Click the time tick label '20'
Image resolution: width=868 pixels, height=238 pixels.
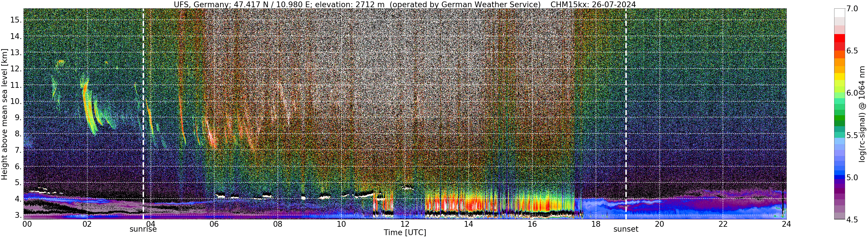[x=659, y=224]
